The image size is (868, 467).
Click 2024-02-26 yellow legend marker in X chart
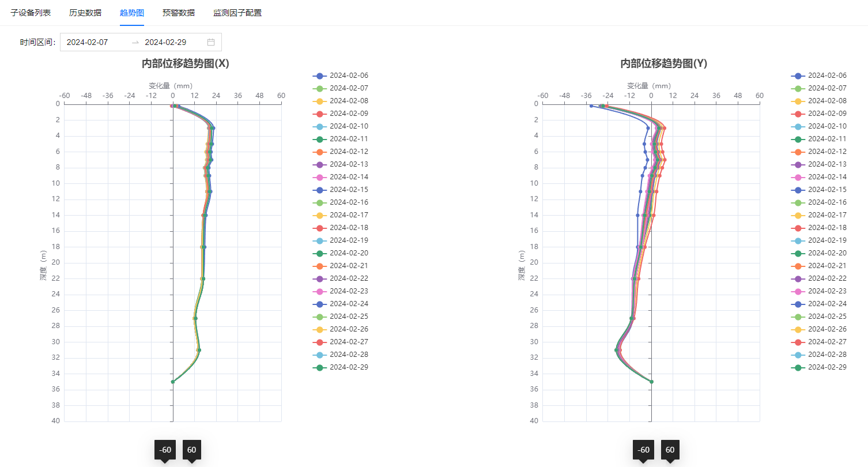click(x=320, y=329)
